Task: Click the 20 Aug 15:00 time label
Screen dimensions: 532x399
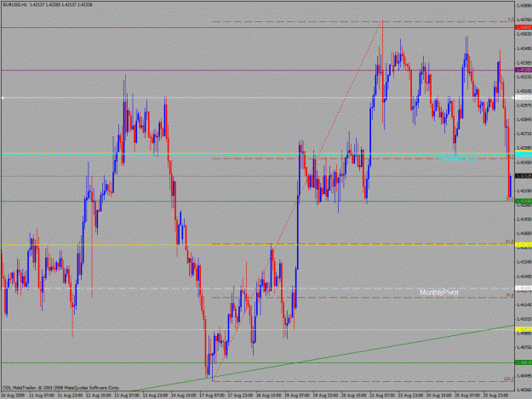Action: tap(354, 396)
